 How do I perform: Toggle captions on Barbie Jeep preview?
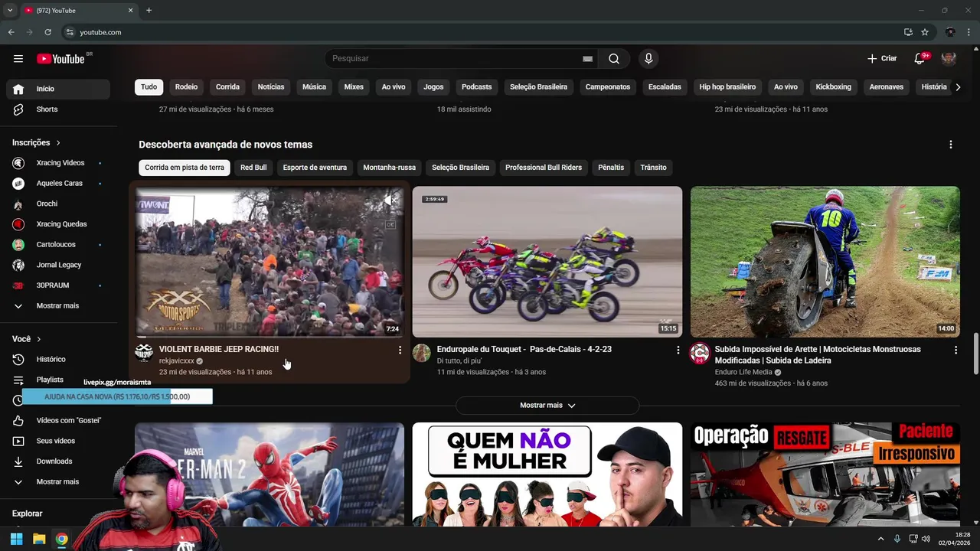click(390, 224)
